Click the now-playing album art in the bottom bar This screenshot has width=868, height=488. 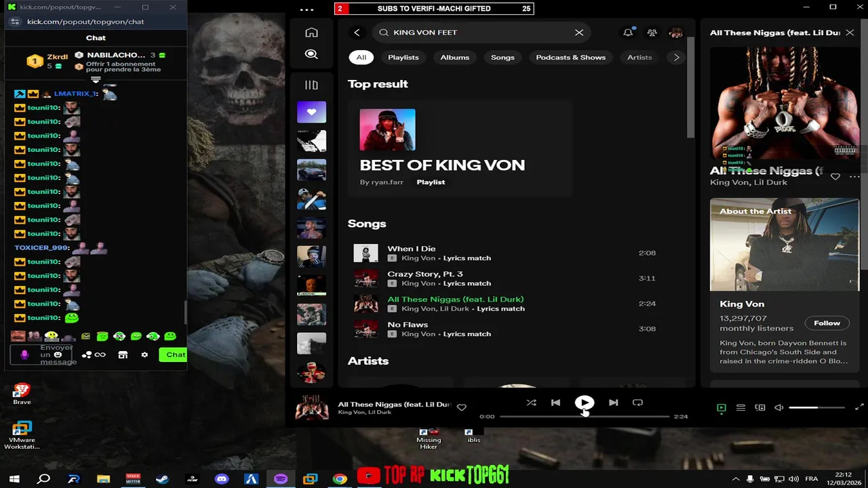click(312, 407)
